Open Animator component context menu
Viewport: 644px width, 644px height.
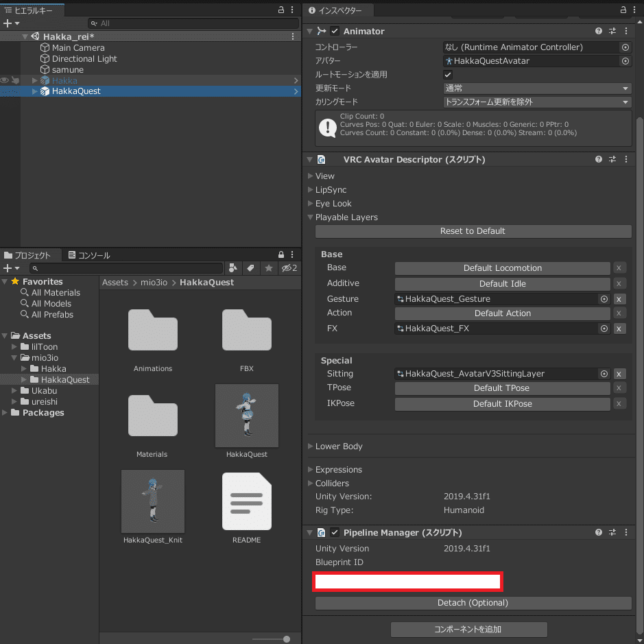[626, 31]
